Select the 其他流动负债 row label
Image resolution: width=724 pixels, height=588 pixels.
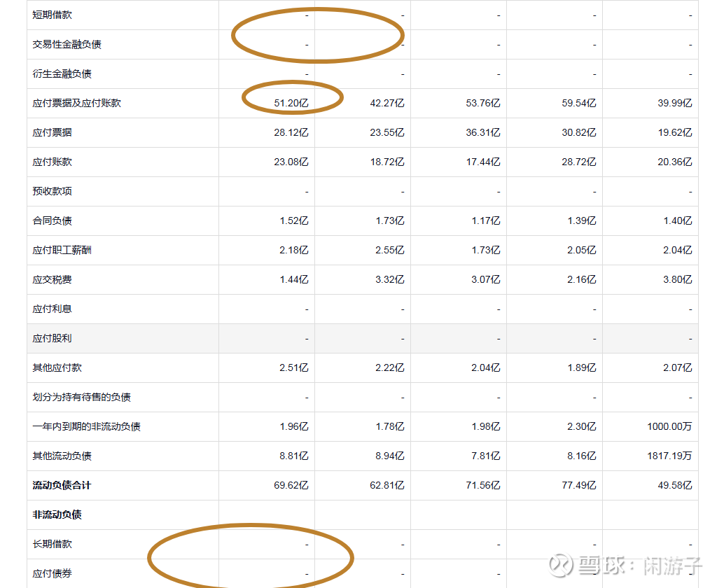pos(62,456)
